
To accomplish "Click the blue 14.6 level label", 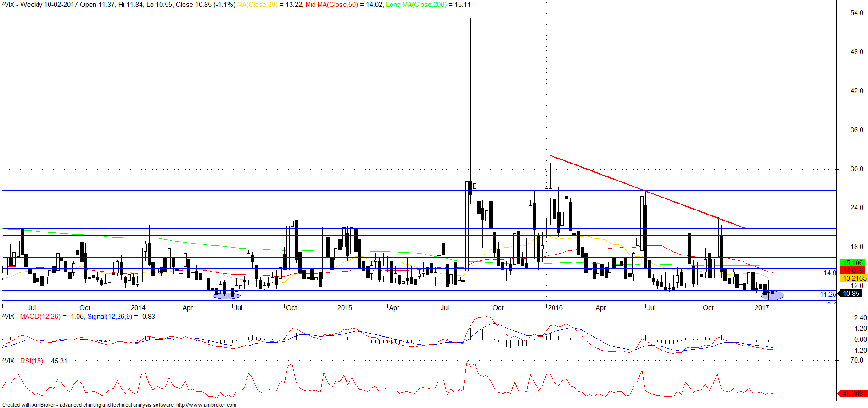I will click(829, 273).
